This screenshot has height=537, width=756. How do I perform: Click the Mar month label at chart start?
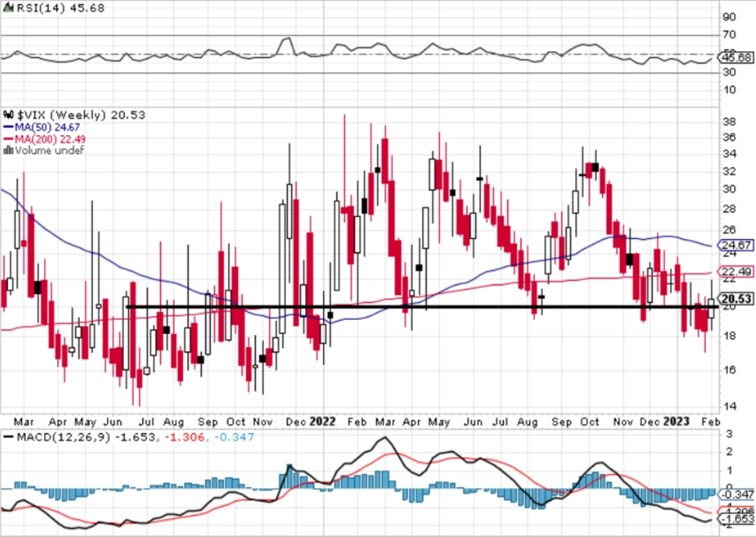click(24, 421)
